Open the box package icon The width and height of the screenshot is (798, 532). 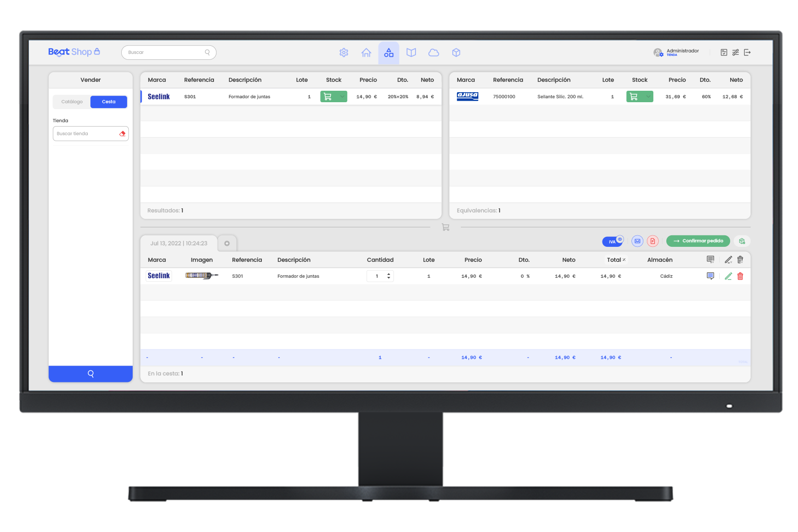pyautogui.click(x=456, y=53)
